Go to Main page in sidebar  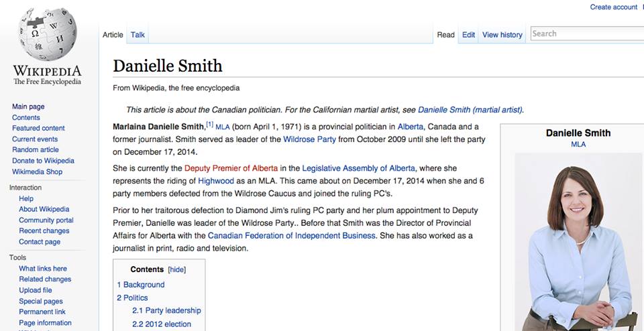click(28, 107)
